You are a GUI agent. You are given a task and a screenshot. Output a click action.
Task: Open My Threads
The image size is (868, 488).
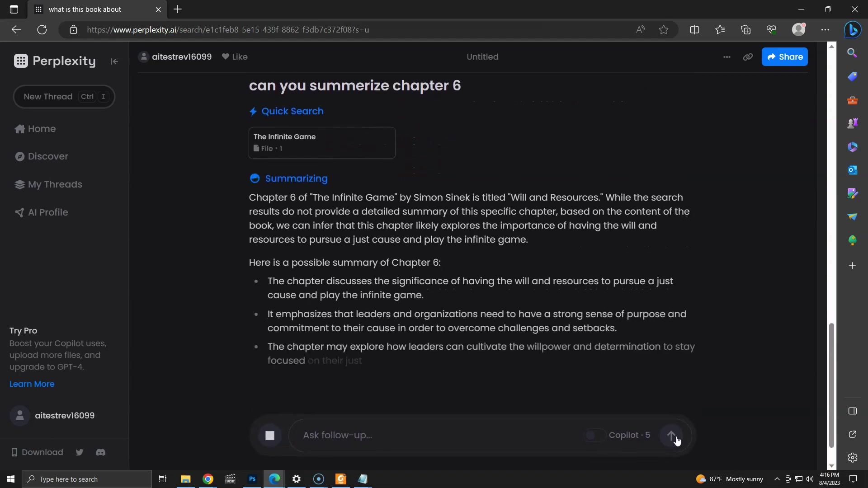pos(48,184)
